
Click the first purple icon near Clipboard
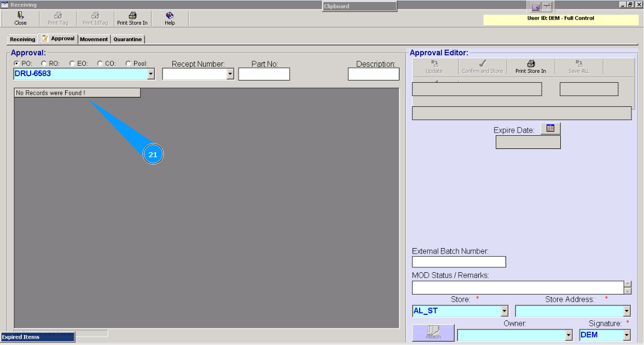(536, 7)
